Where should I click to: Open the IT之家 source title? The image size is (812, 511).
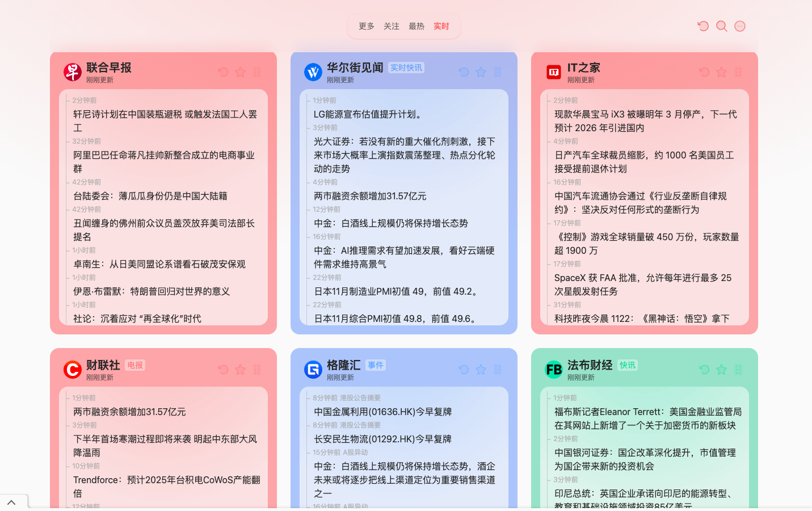click(x=584, y=68)
